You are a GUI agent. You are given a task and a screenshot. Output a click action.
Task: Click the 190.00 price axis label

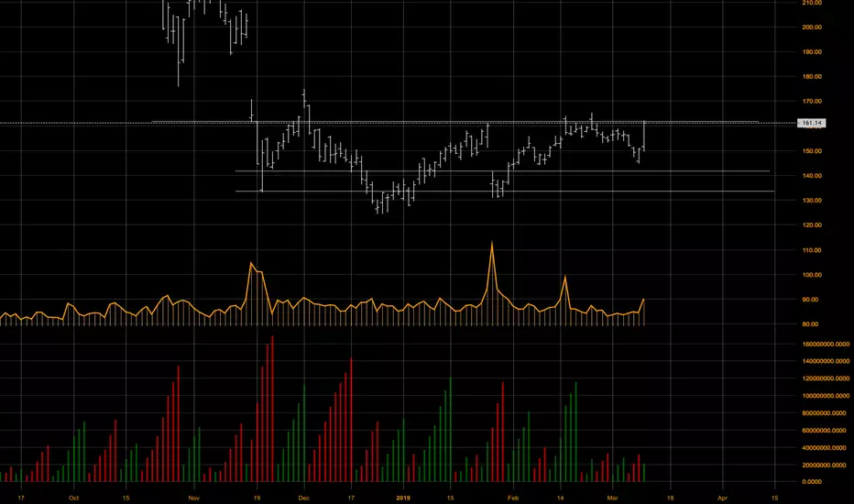(x=812, y=52)
